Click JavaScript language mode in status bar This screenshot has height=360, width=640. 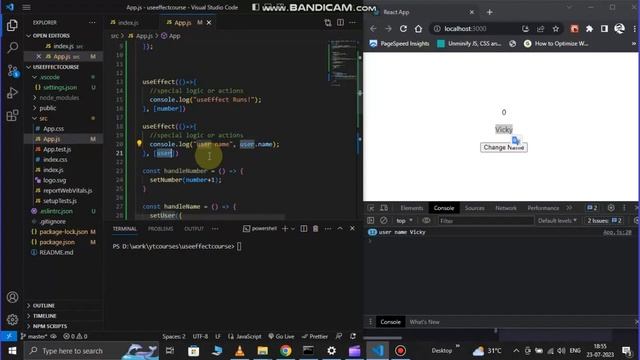pyautogui.click(x=244, y=336)
